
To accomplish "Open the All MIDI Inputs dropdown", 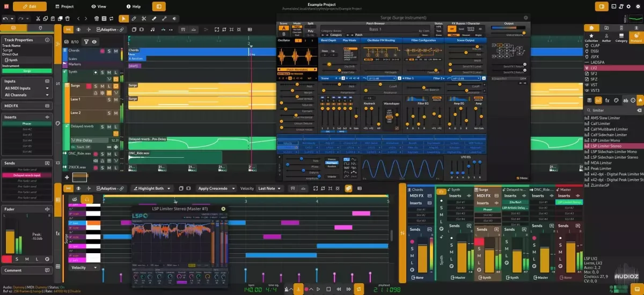I will coord(27,88).
